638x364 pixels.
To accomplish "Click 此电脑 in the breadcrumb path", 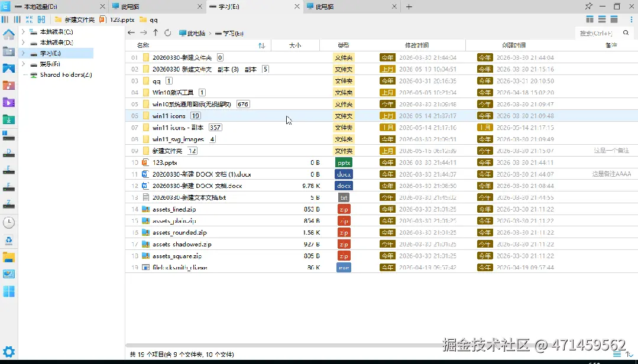I will (x=192, y=33).
